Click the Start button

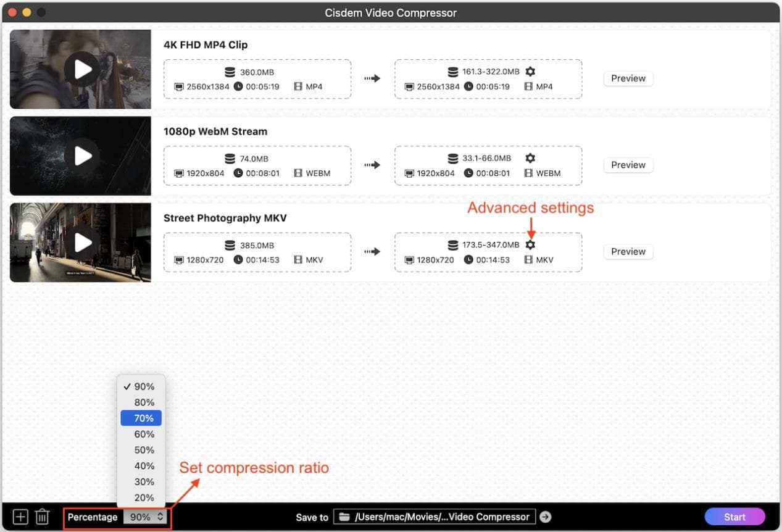coord(734,517)
